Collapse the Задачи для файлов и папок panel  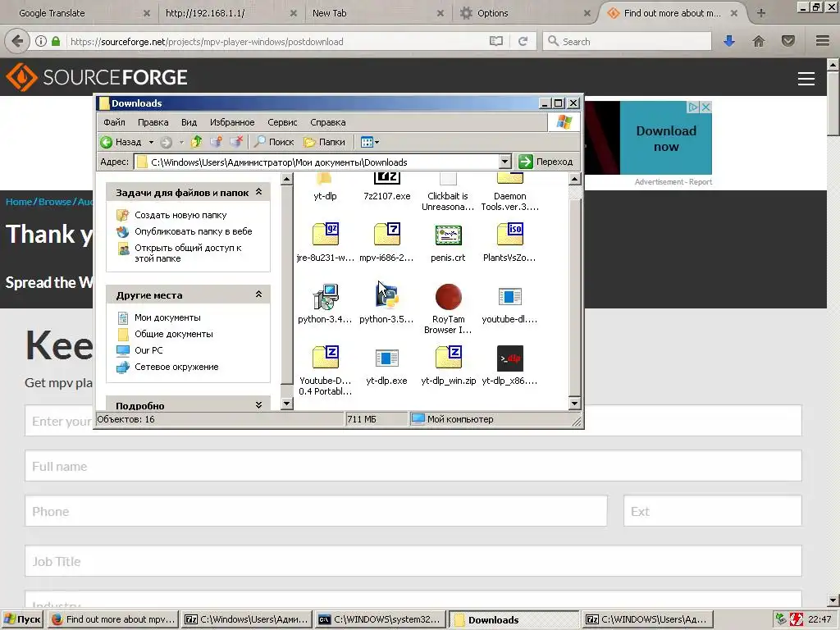pos(258,192)
